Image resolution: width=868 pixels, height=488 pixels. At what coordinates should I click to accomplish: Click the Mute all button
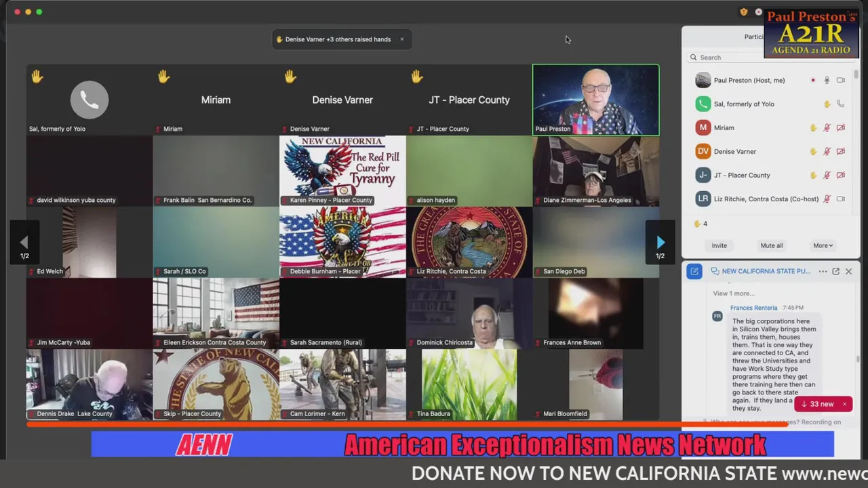click(x=771, y=245)
